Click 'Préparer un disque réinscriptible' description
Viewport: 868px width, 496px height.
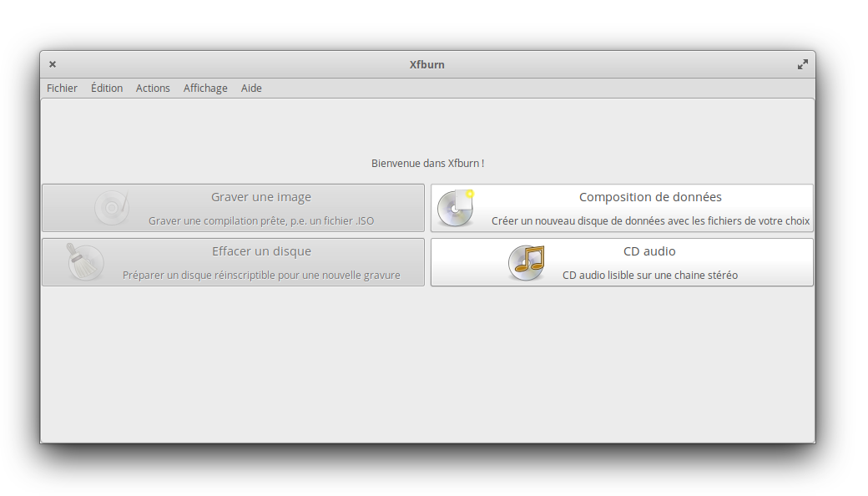coord(261,275)
